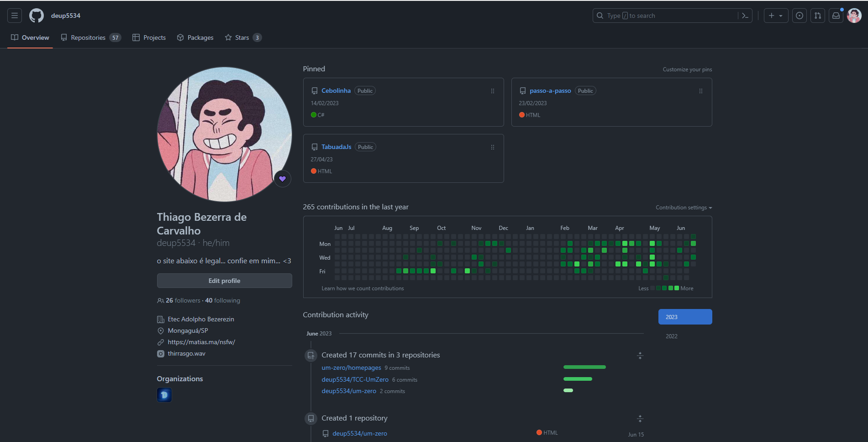Open the TabuadaJs repository
The width and height of the screenshot is (868, 442).
[337, 147]
